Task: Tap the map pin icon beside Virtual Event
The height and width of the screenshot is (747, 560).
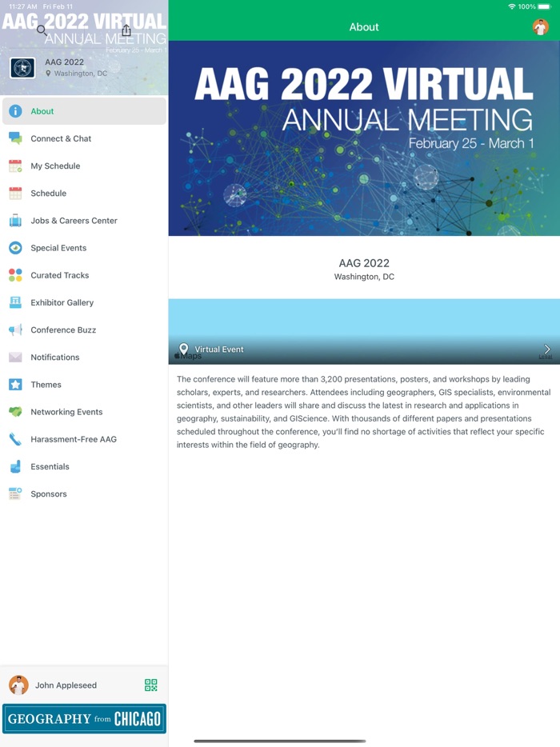Action: (x=183, y=350)
